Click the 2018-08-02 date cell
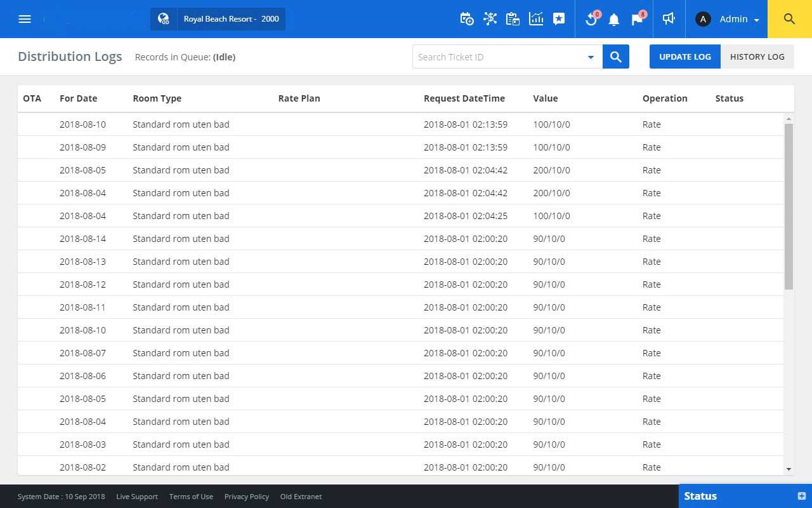 pyautogui.click(x=83, y=467)
